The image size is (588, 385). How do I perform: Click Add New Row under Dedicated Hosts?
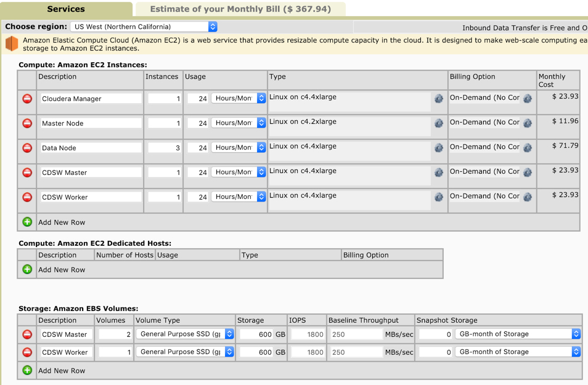tap(62, 270)
